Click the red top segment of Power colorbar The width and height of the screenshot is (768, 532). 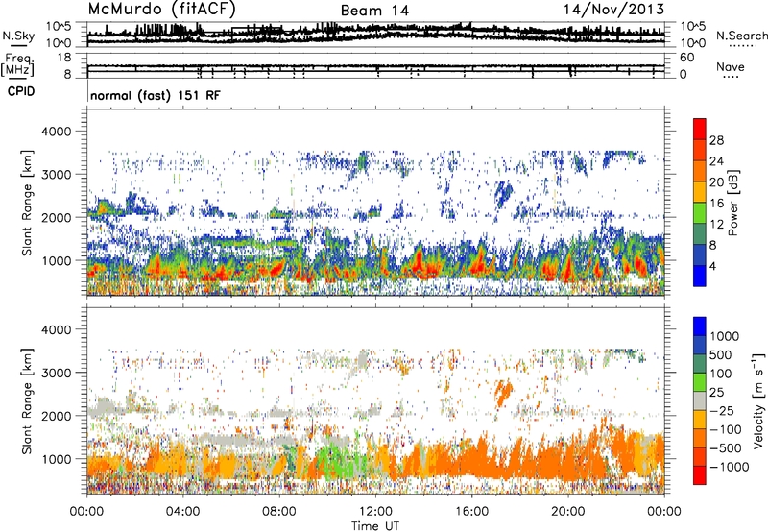[x=700, y=129]
